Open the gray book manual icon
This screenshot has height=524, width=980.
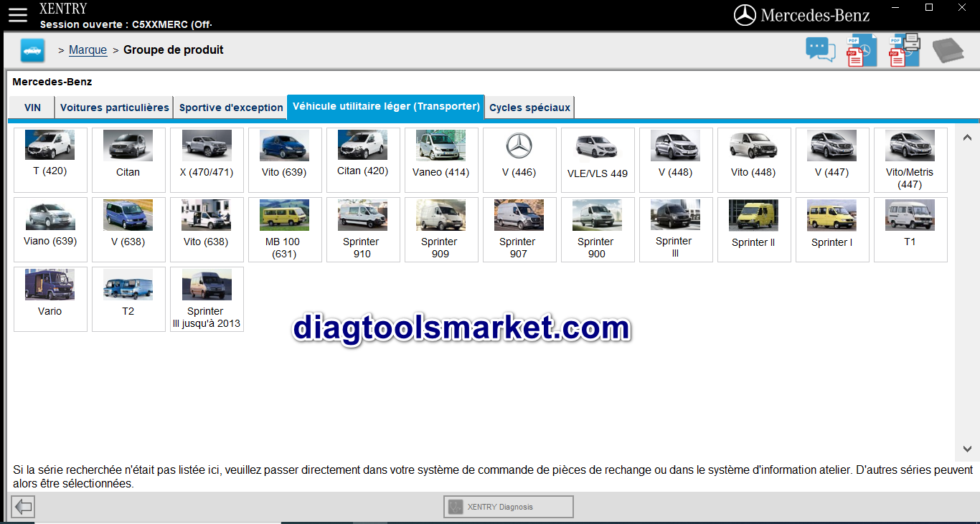(x=948, y=51)
